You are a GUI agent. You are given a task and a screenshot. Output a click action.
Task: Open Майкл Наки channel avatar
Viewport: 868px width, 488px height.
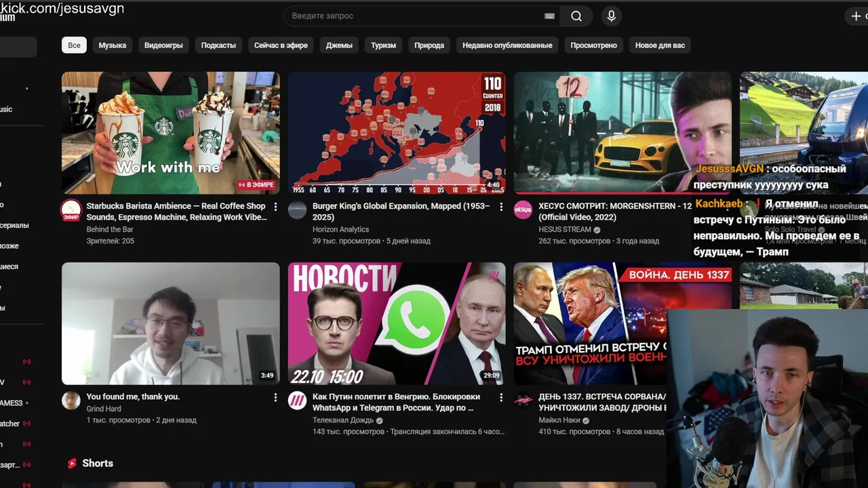pyautogui.click(x=523, y=401)
